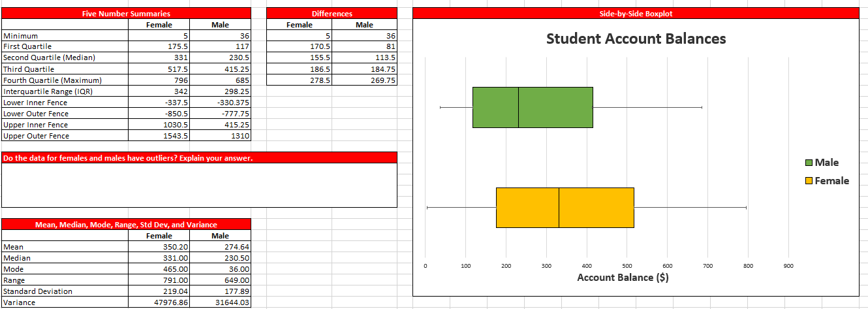Click the Differences cell 170.5
The height and width of the screenshot is (309, 868).
tap(300, 46)
